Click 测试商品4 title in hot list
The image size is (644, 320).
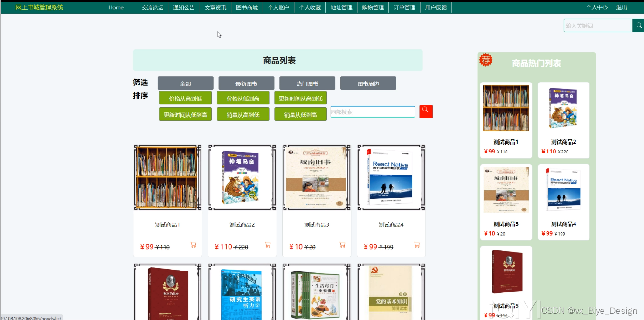[563, 224]
